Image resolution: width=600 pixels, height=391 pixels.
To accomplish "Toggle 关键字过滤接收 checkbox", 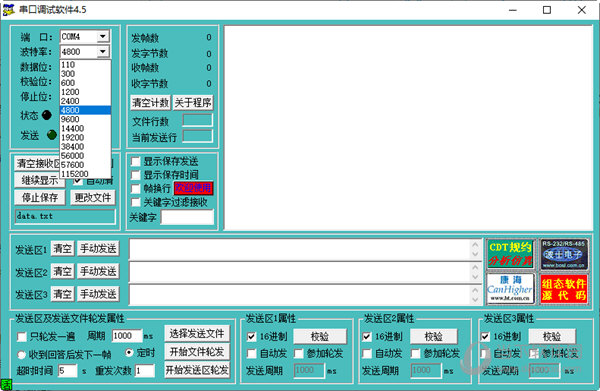I will coord(135,202).
